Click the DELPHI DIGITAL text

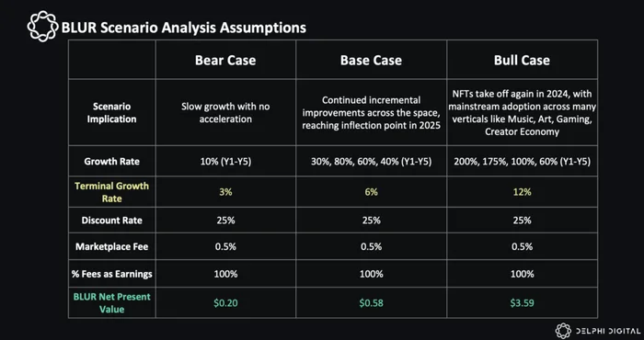[607, 331]
